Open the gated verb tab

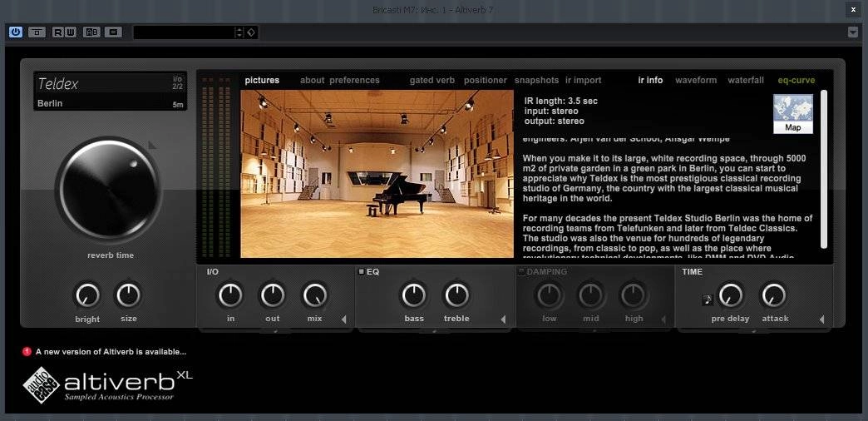coord(432,81)
